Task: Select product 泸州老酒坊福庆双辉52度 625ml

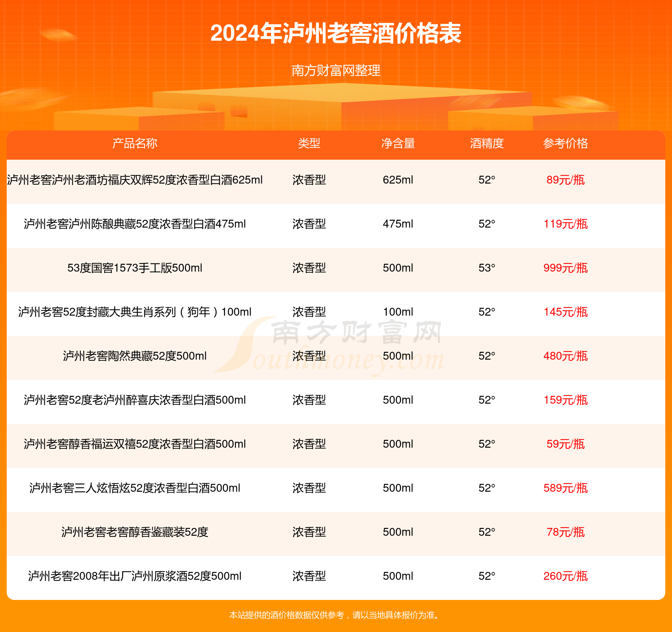Action: (x=135, y=180)
